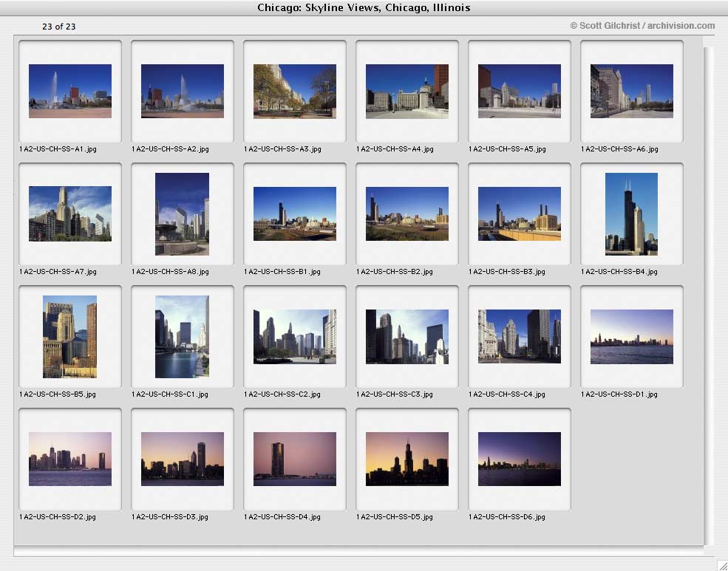The image size is (728, 571).
Task: Open thumbnail 1A2-US-CH-SS-A3.jpg with trees
Action: (295, 91)
